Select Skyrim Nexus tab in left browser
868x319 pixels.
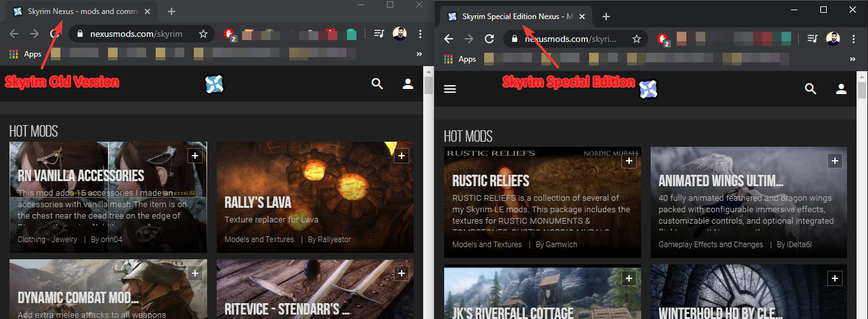[x=81, y=11]
